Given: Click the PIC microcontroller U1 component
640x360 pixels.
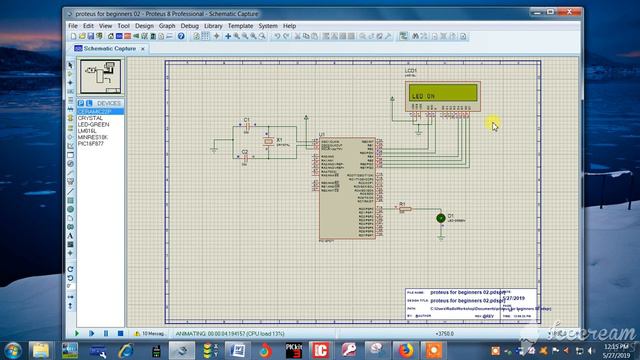Looking at the screenshot, I should [x=347, y=188].
